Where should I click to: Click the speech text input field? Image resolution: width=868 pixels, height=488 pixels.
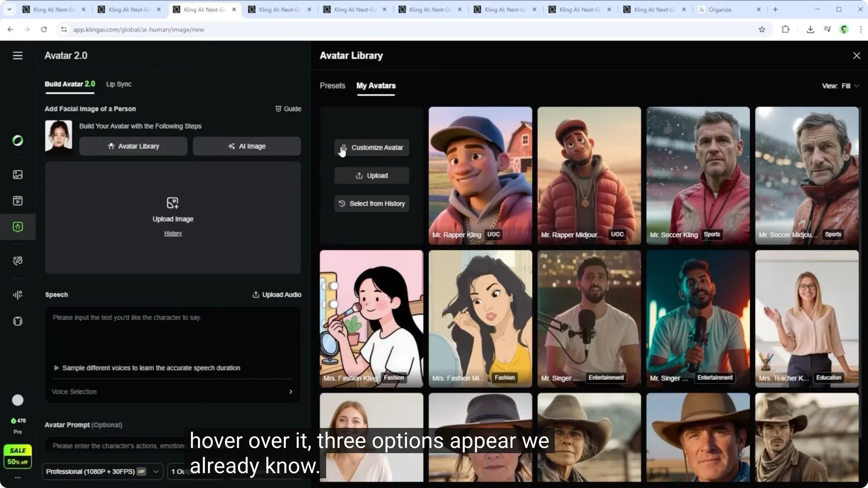click(x=173, y=337)
